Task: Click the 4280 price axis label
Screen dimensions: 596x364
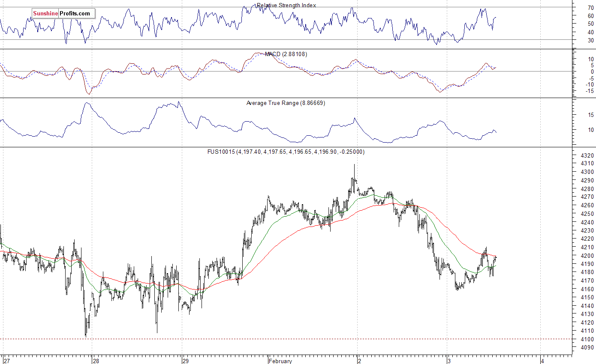Action: coord(588,189)
